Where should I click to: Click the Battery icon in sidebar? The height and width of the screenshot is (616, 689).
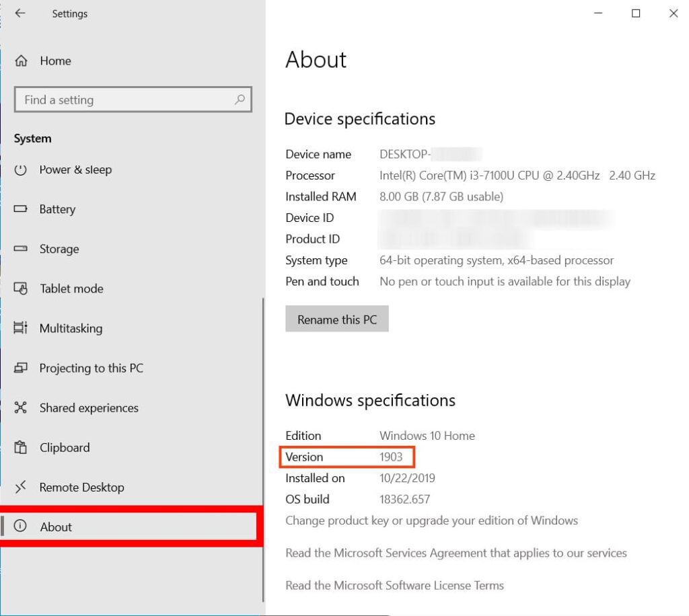pos(21,209)
